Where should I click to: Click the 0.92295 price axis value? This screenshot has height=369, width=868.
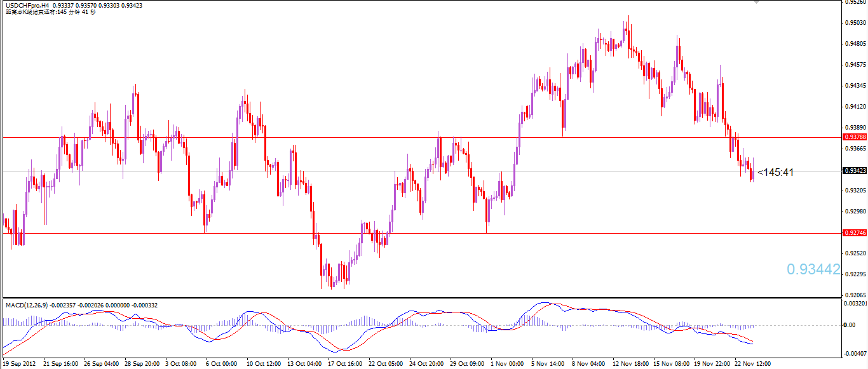click(x=855, y=274)
